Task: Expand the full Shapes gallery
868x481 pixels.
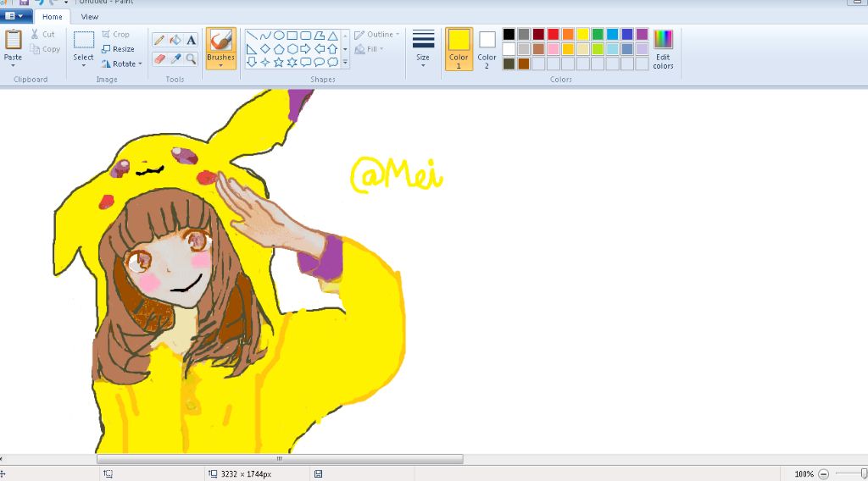Action: click(x=346, y=63)
